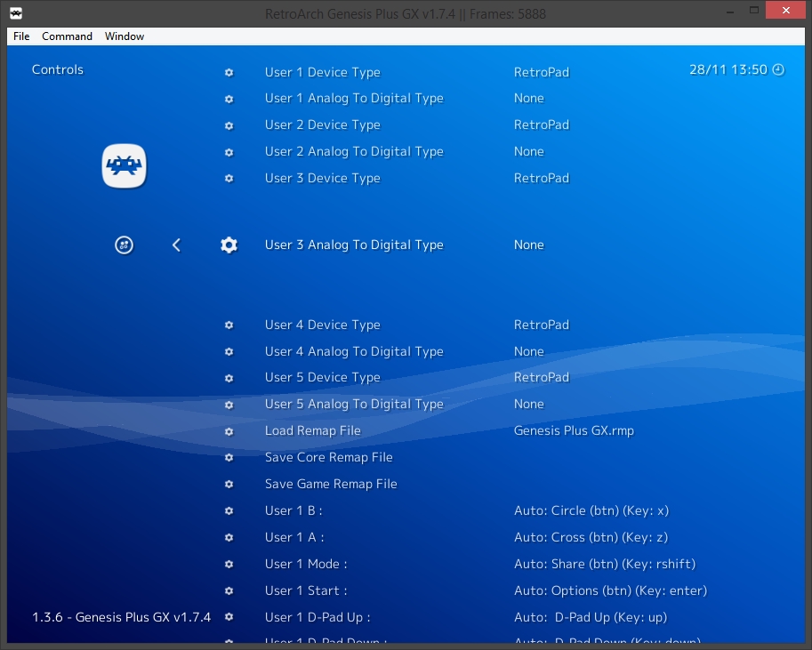Change User 4 Device Type RetroPad value

pos(541,325)
